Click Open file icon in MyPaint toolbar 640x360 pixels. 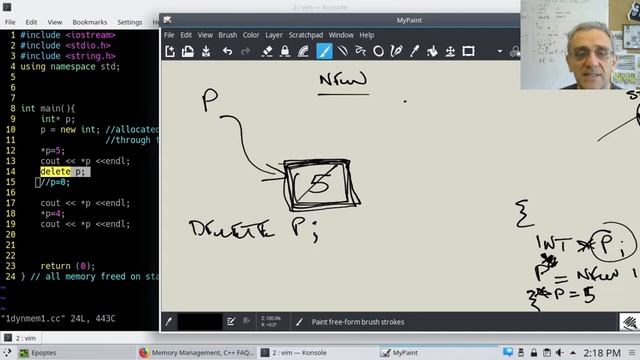pyautogui.click(x=188, y=51)
